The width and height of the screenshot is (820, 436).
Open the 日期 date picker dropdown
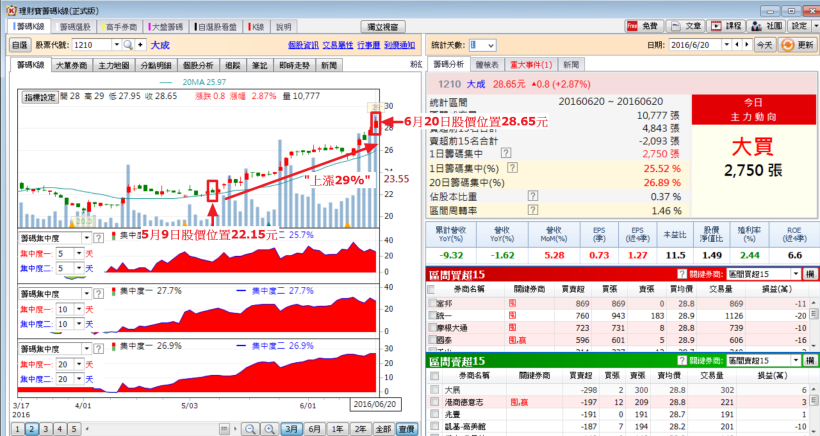coord(726,45)
